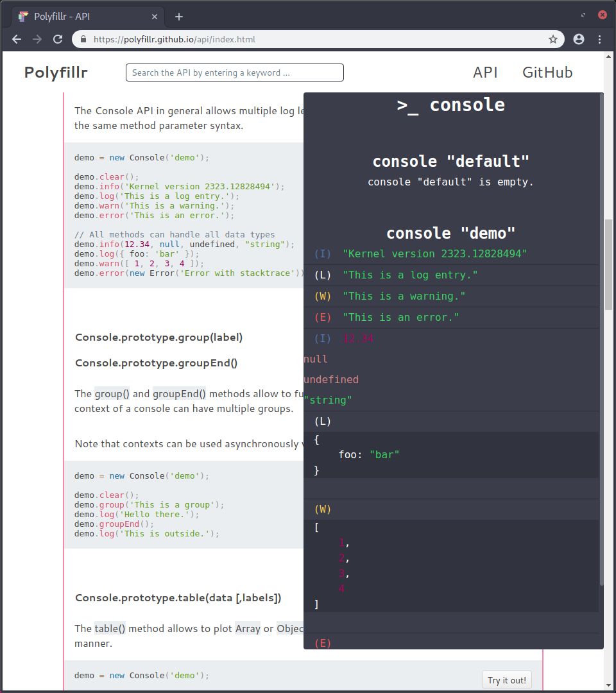The width and height of the screenshot is (616, 693).
Task: Click the inline Array code word
Action: point(248,628)
